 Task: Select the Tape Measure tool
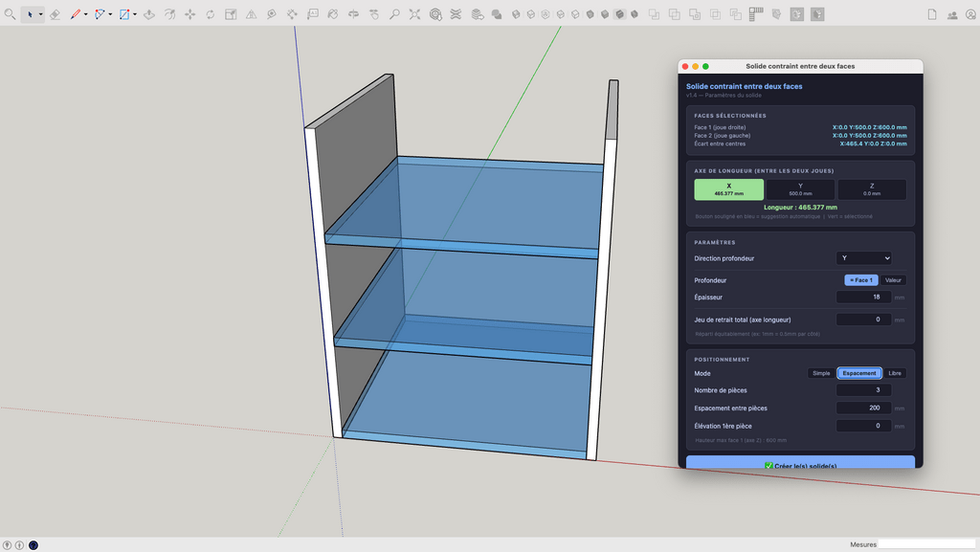click(x=272, y=14)
